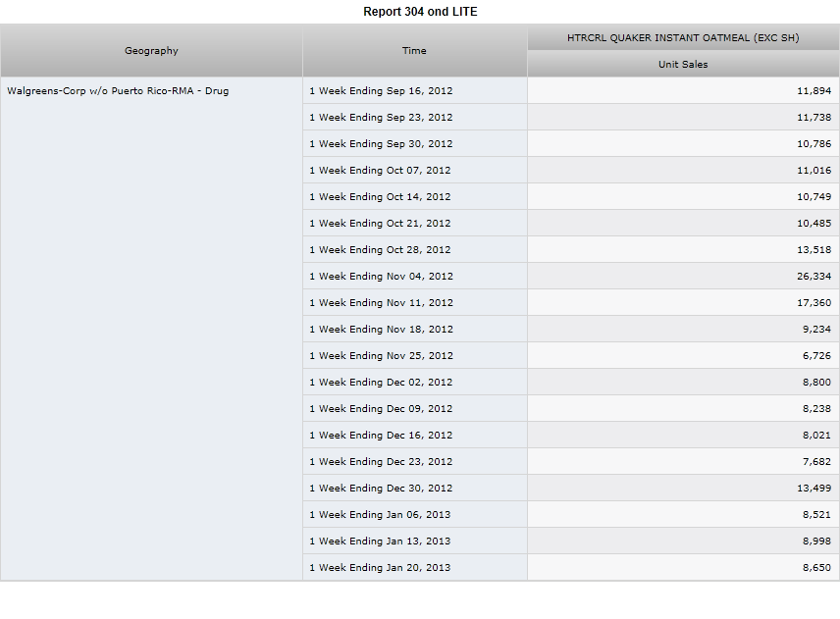The image size is (840, 619).
Task: Click the unit sales value 10,749
Action: (x=814, y=197)
